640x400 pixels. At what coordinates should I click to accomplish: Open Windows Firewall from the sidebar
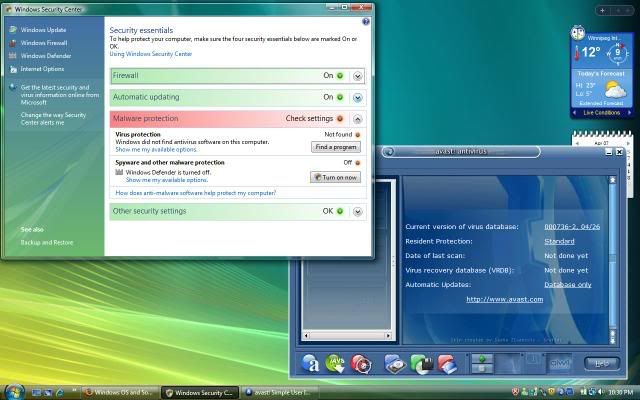click(44, 43)
